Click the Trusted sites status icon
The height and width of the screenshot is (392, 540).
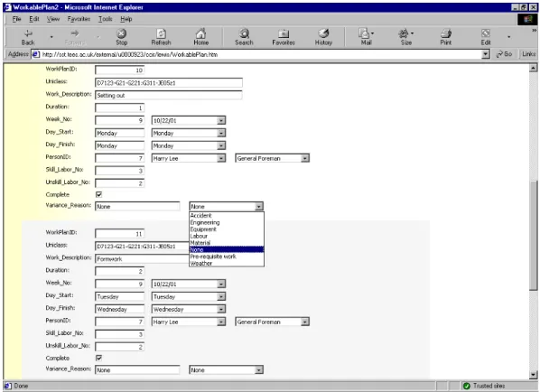tap(467, 386)
